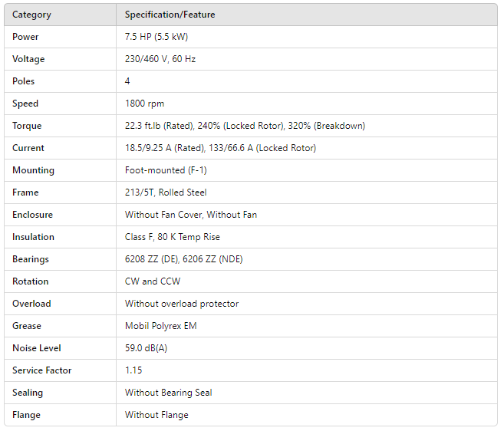The height and width of the screenshot is (431, 504).
Task: Click the 1.15 service factor value
Action: [x=133, y=370]
